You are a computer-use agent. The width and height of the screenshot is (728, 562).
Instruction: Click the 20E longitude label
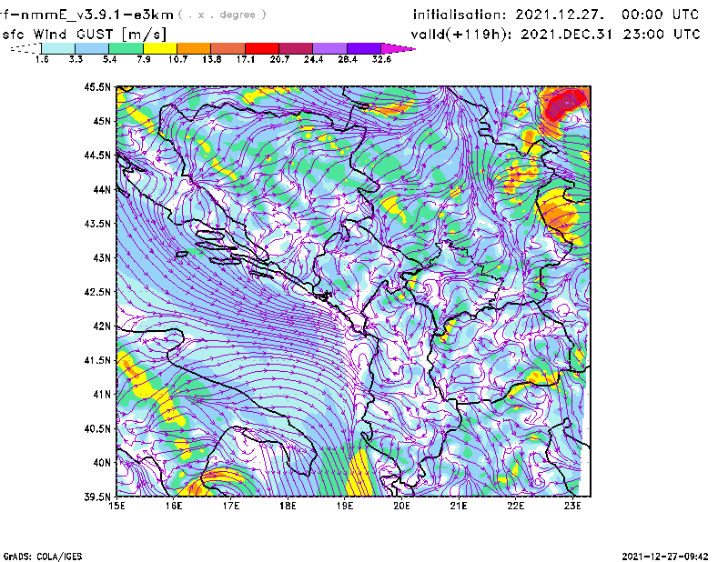tap(401, 506)
